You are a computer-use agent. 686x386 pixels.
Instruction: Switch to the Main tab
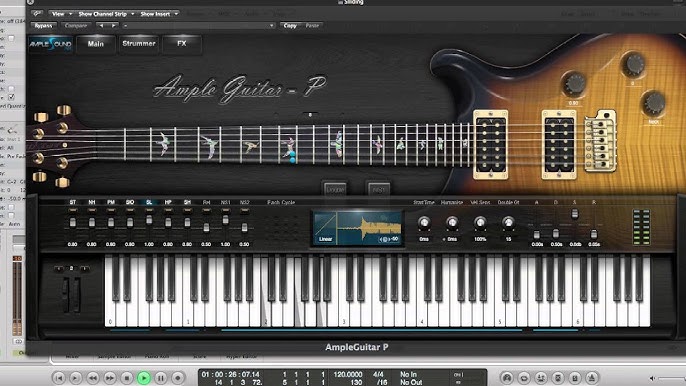pyautogui.click(x=96, y=44)
